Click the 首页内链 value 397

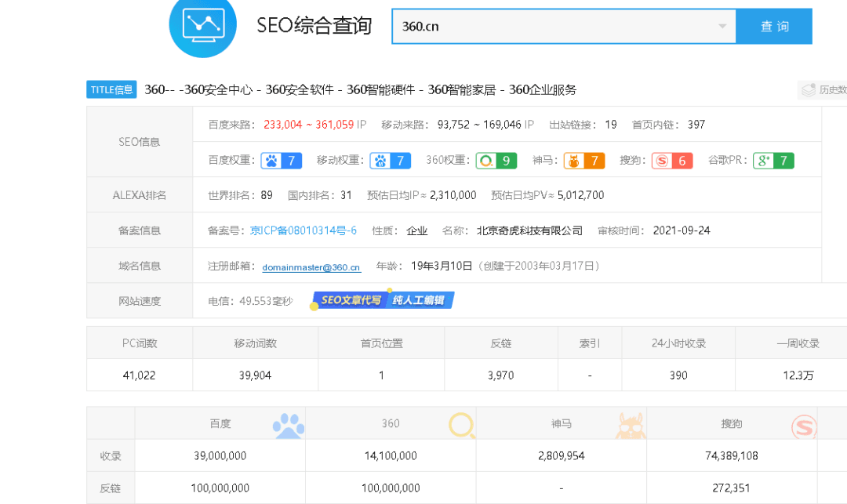coord(696,125)
